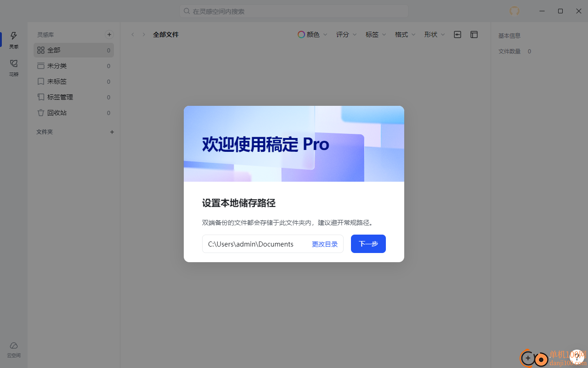Go forward with the right arrow
This screenshot has width=588, height=368.
(x=144, y=34)
